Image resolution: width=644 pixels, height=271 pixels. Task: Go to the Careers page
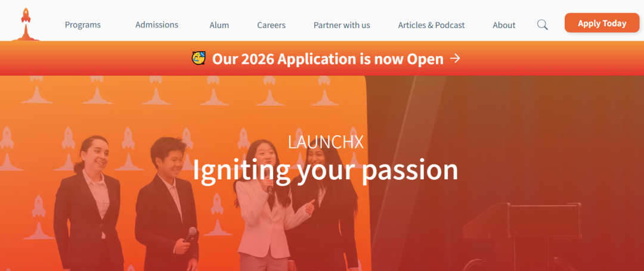coord(271,25)
